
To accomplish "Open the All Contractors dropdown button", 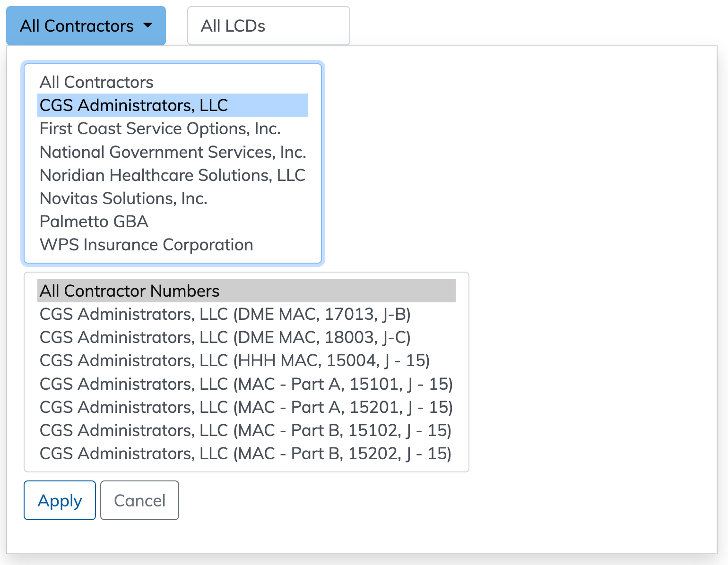I will 86,26.
